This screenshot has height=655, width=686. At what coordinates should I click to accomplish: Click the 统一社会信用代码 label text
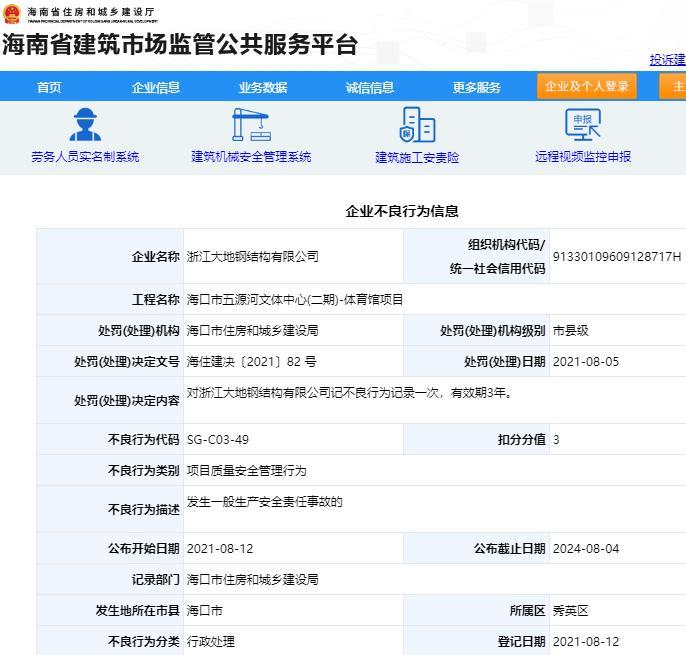497,268
